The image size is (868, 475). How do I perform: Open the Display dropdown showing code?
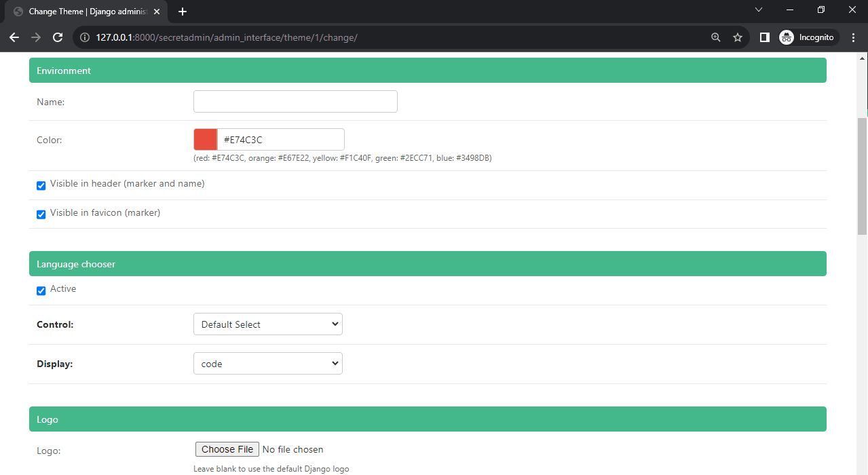[268, 364]
